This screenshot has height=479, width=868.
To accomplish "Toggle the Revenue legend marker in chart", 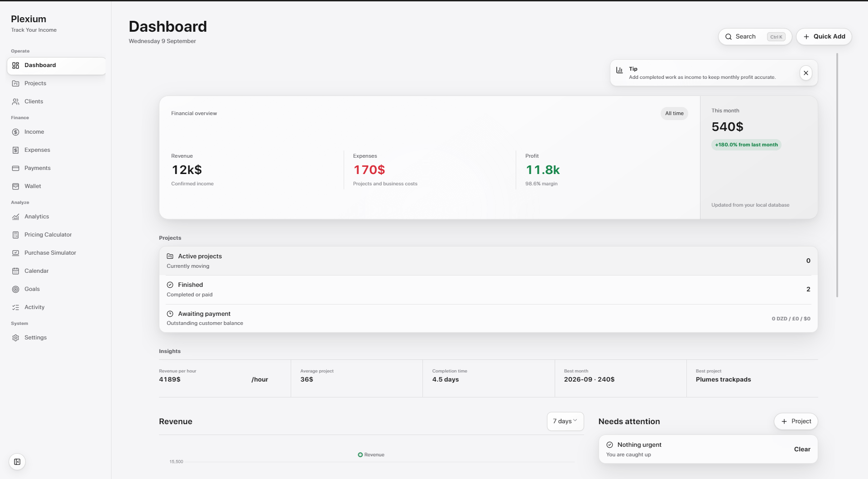I will (x=360, y=455).
